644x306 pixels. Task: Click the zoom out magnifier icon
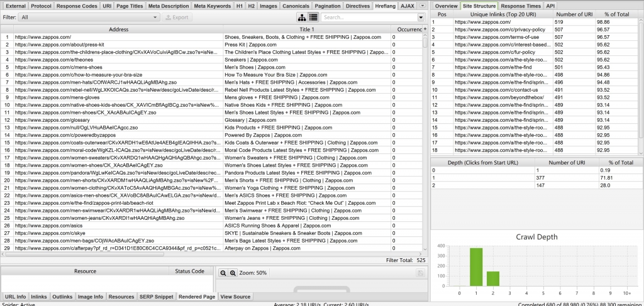pyautogui.click(x=223, y=273)
